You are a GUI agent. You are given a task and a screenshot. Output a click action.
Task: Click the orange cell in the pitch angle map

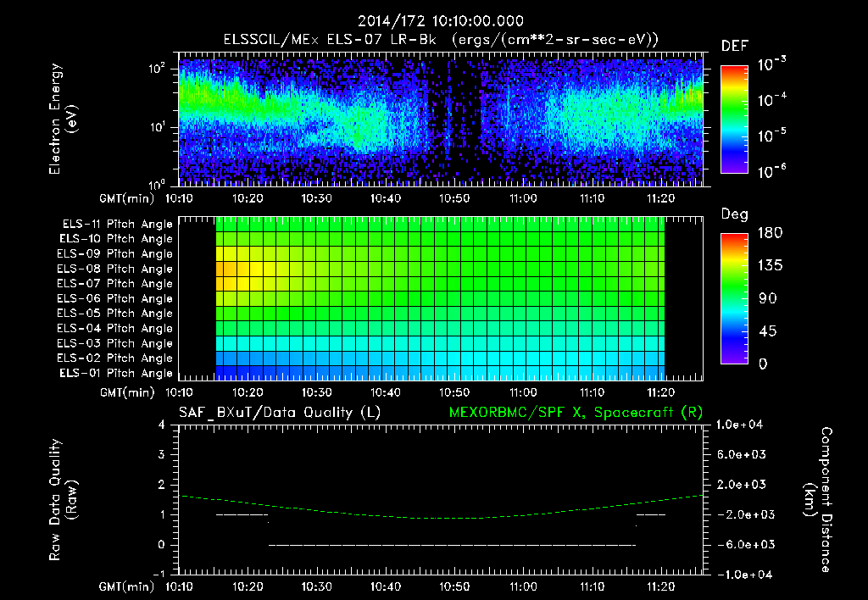tap(220, 269)
